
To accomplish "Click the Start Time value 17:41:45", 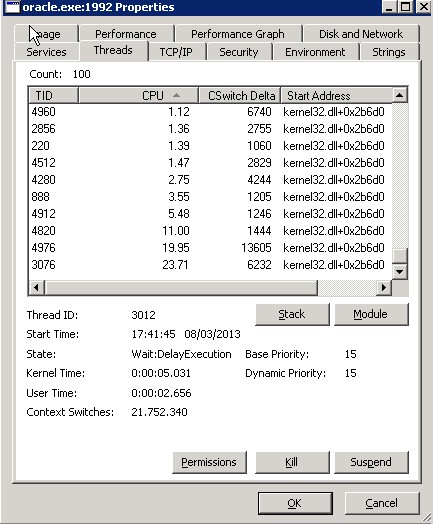I will pyautogui.click(x=153, y=334).
